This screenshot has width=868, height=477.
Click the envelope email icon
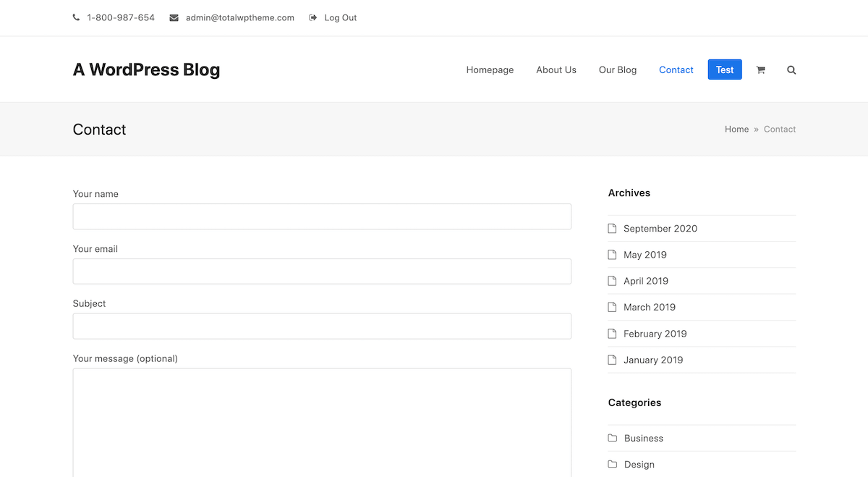(174, 17)
